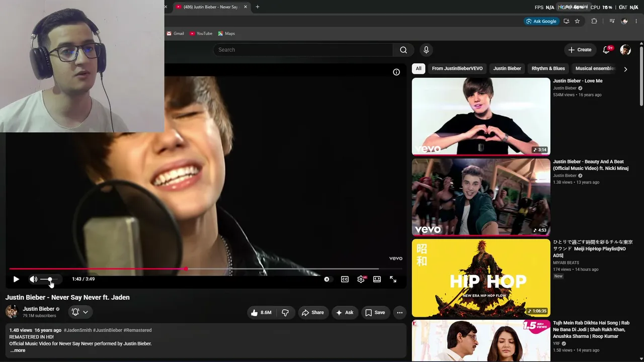This screenshot has height=362, width=644.
Task: Install the page as an app icon
Action: tap(567, 21)
